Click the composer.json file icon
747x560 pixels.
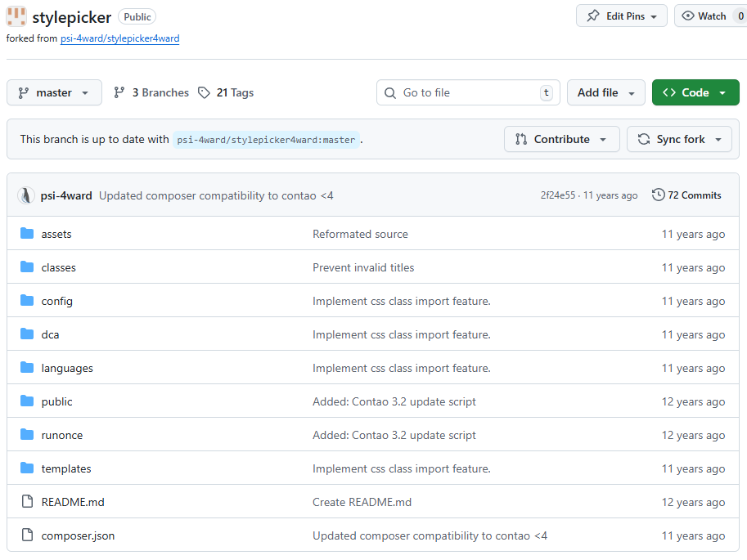coord(27,535)
